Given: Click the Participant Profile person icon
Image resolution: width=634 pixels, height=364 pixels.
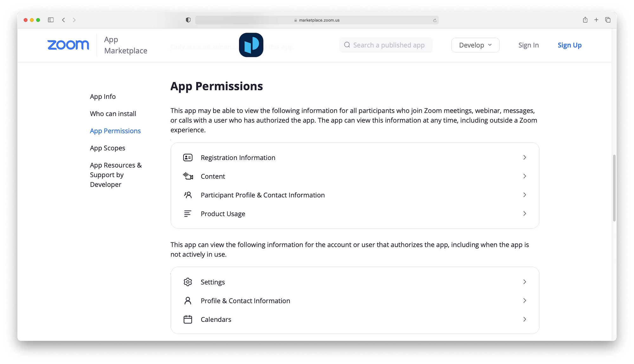Looking at the screenshot, I should coord(188,195).
